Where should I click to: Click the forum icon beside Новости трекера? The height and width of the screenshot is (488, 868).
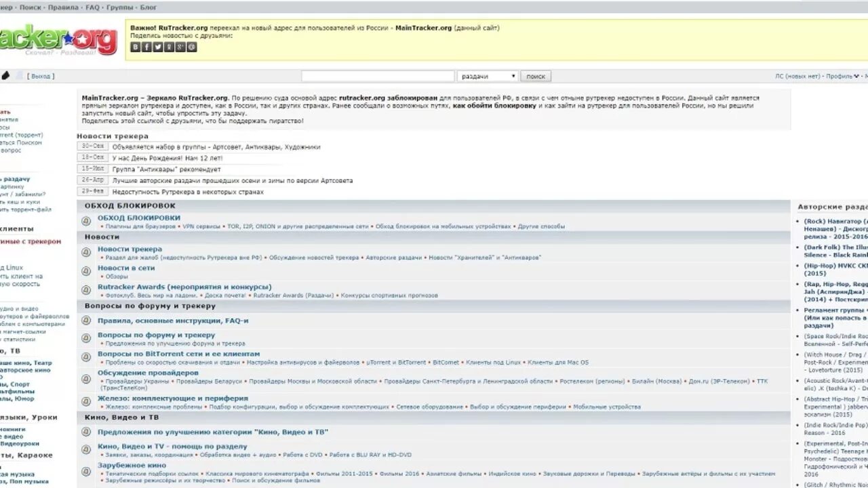[86, 253]
